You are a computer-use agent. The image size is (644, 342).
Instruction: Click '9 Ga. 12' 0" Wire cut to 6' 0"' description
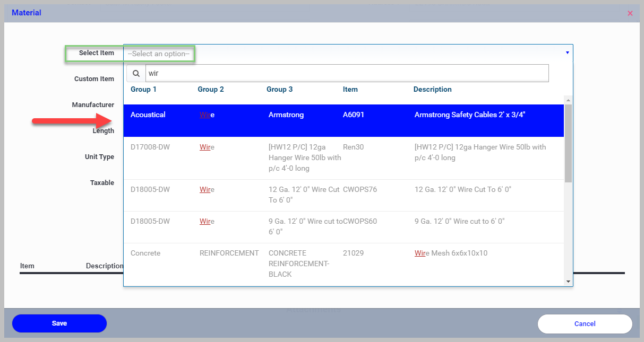click(x=460, y=221)
